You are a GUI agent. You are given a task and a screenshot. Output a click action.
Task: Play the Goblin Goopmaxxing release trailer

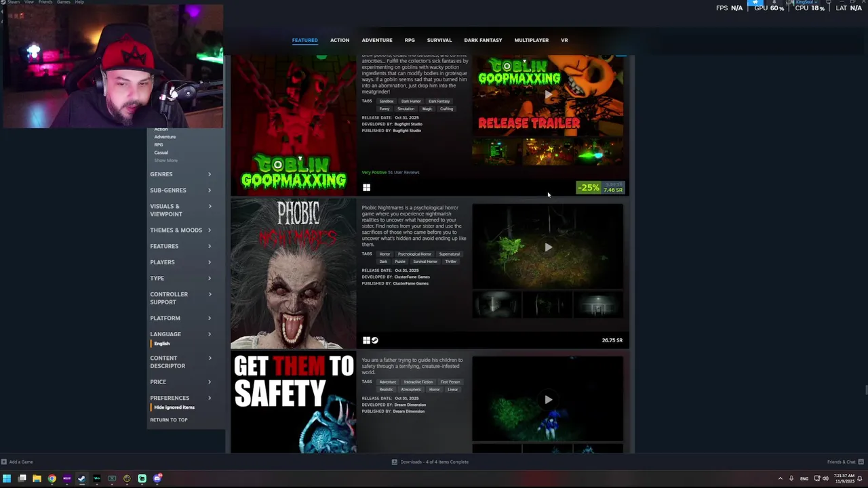(x=548, y=95)
